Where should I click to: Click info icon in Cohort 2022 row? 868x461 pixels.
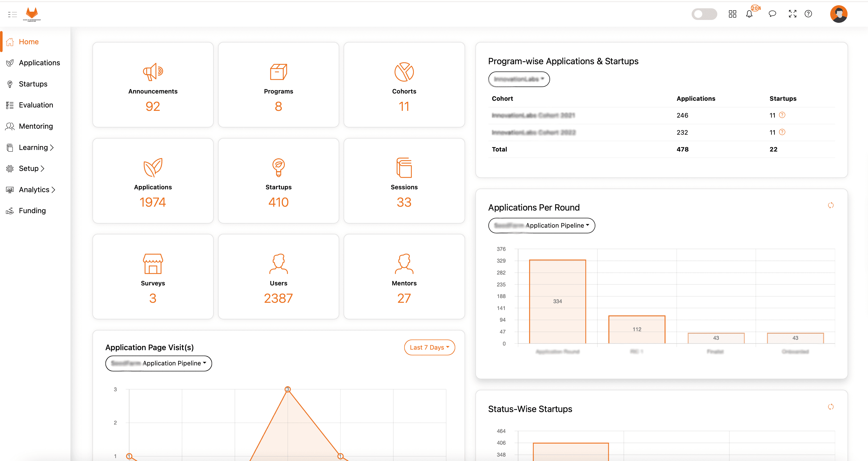click(782, 132)
